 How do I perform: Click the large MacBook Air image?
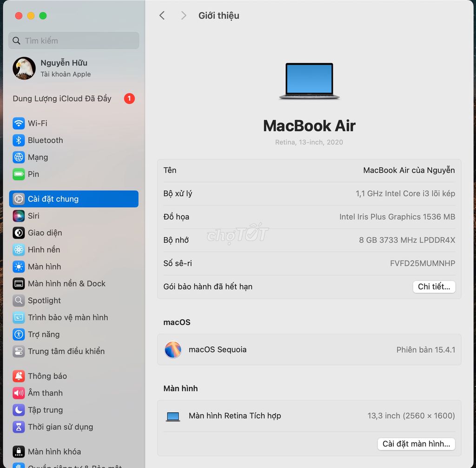click(309, 81)
